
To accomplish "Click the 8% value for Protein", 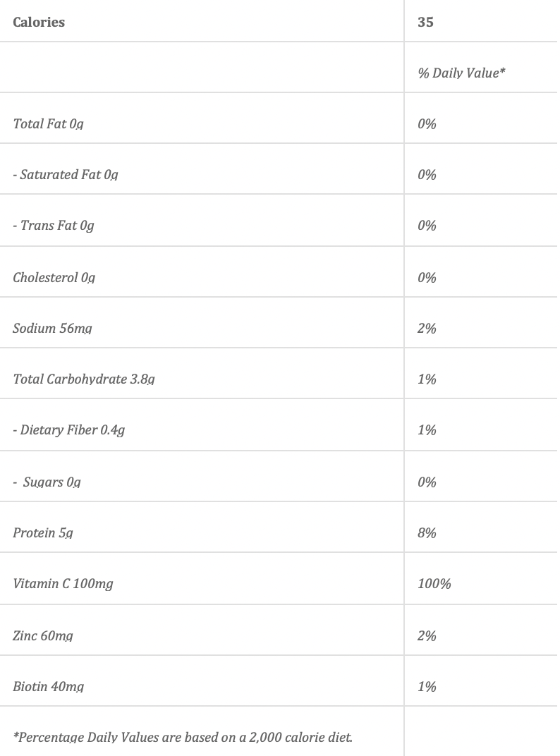I will tap(427, 533).
